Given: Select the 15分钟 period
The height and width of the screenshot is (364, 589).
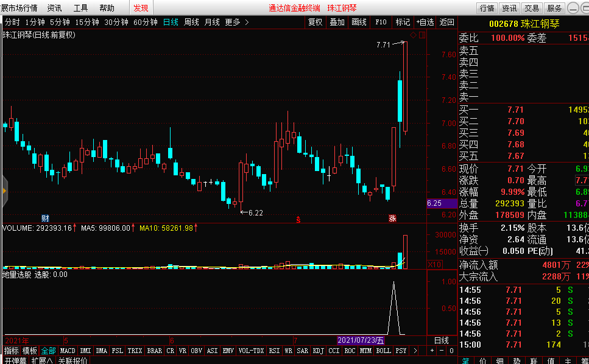Looking at the screenshot, I should (86, 23).
